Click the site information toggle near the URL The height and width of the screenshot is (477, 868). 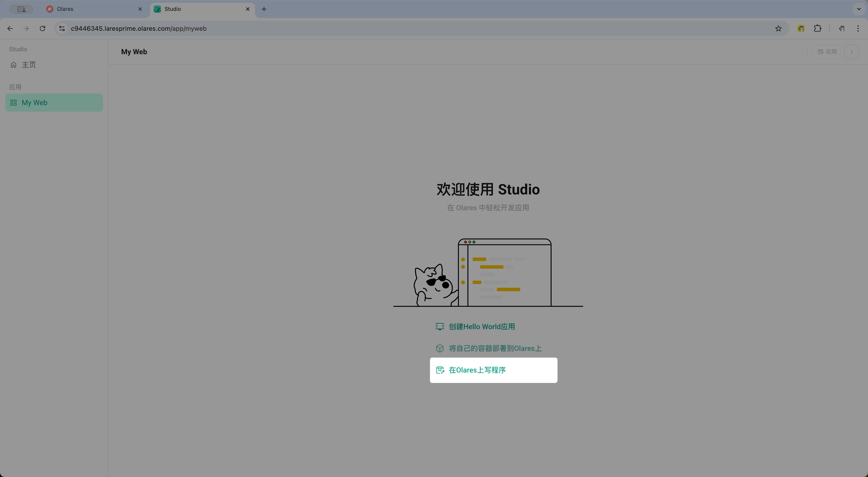click(x=62, y=28)
